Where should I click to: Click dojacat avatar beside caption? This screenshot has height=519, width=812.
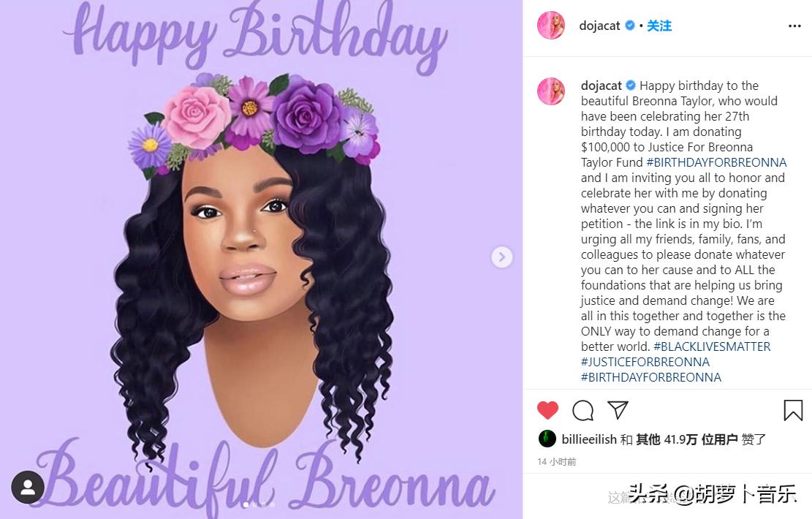[551, 91]
